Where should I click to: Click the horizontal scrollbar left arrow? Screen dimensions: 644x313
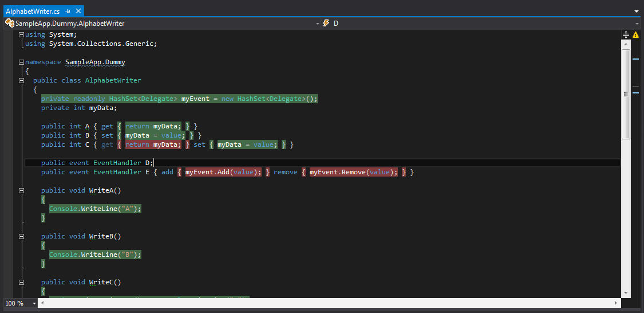(42, 303)
